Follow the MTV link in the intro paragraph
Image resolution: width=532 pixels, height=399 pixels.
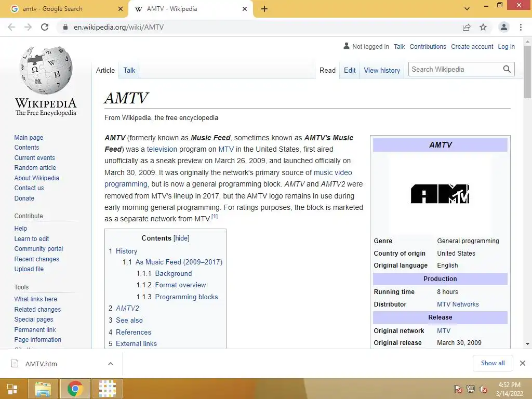point(226,149)
